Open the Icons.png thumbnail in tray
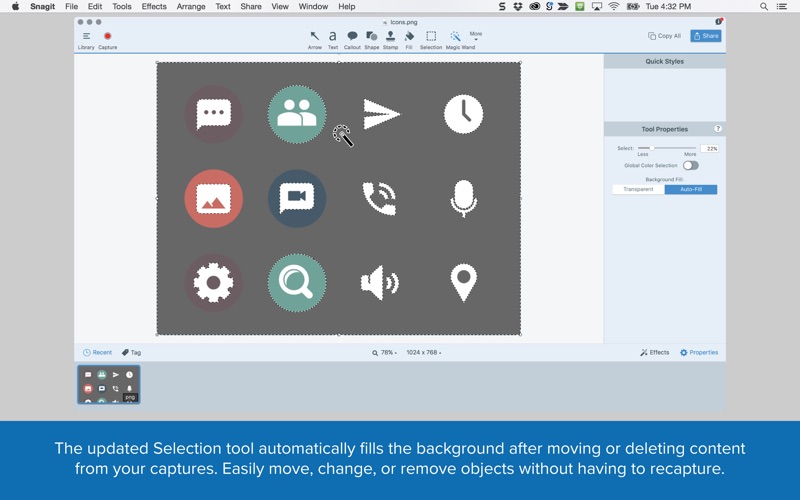The image size is (800, 500). (109, 384)
